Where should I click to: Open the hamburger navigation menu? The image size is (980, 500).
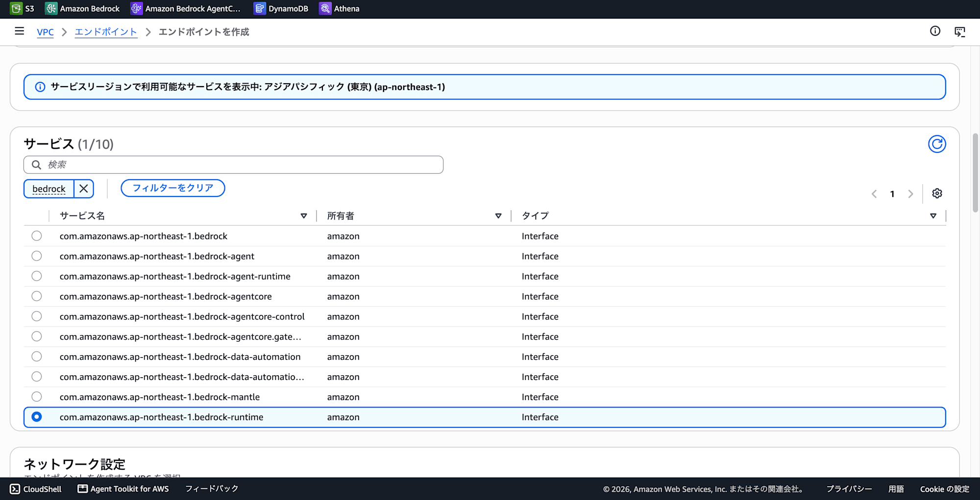tap(20, 31)
